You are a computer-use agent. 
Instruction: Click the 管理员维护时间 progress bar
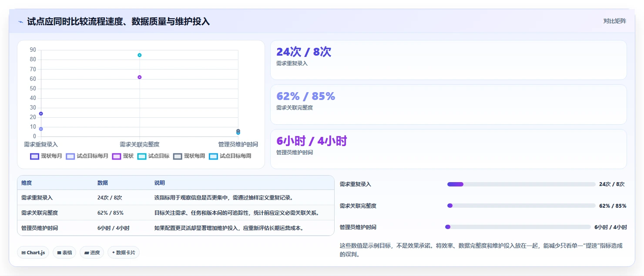pos(518,227)
